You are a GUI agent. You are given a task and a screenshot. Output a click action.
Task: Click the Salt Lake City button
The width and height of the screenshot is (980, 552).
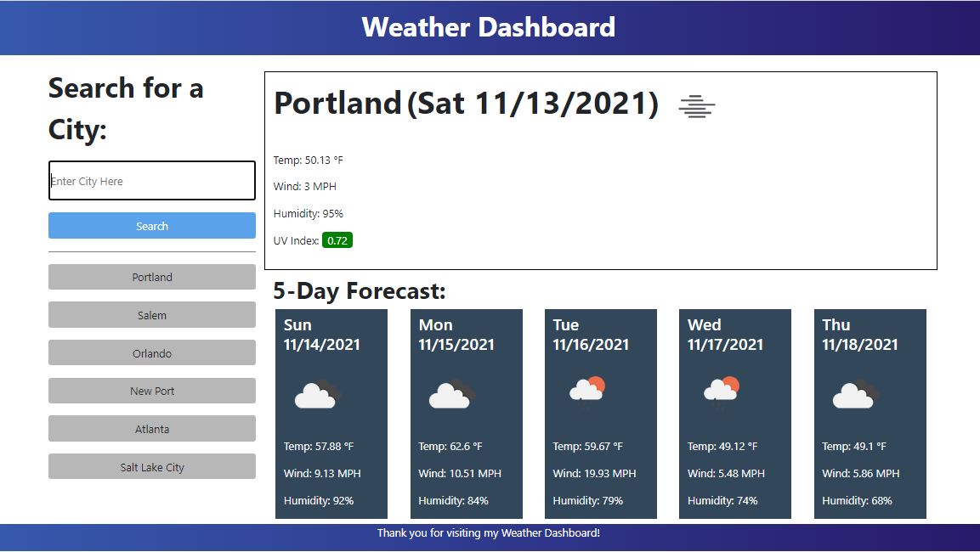[x=151, y=466]
